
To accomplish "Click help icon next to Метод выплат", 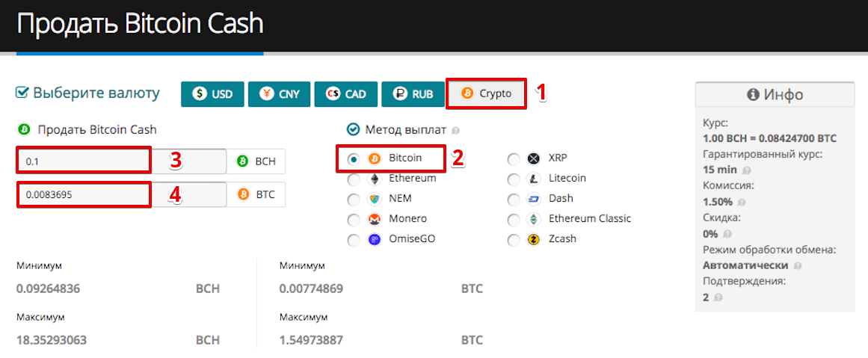I will tap(455, 131).
